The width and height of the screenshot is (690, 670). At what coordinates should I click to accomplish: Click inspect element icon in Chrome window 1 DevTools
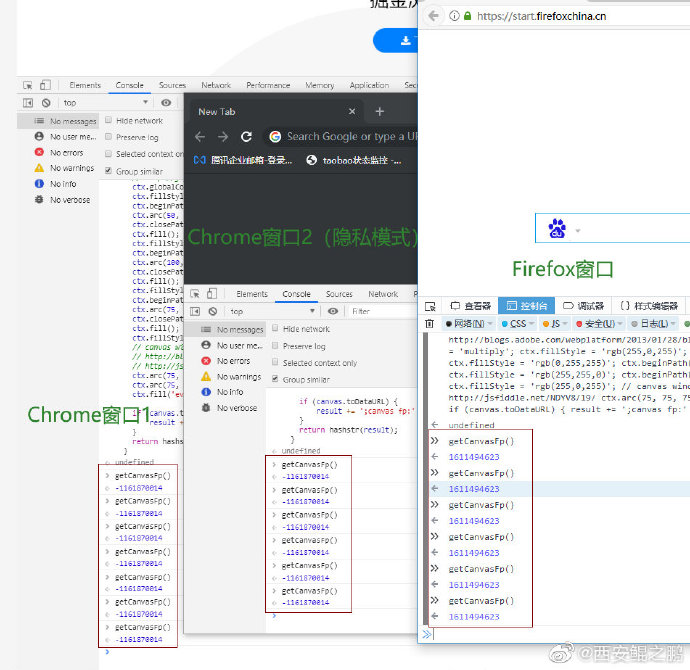pos(27,85)
